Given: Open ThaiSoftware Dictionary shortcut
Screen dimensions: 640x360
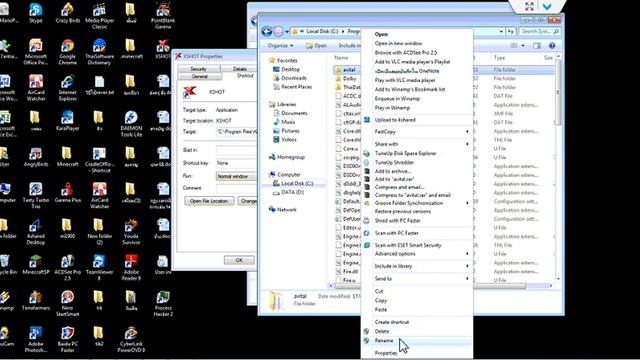Looking at the screenshot, I should [99, 51].
